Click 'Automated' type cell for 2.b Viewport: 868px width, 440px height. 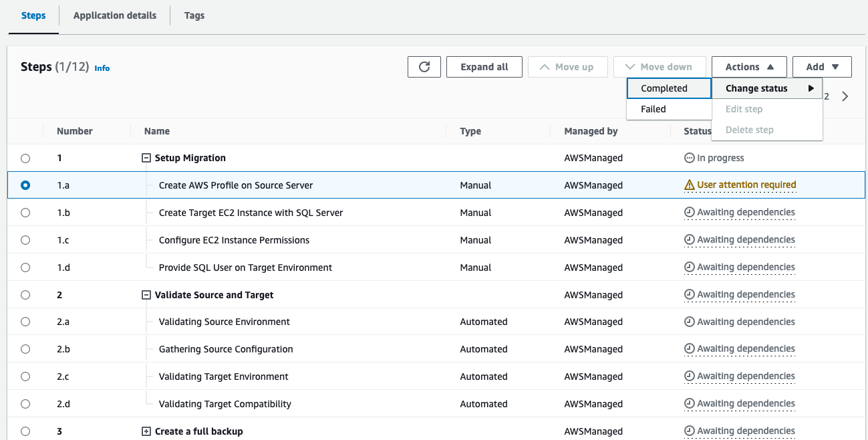[484, 349]
